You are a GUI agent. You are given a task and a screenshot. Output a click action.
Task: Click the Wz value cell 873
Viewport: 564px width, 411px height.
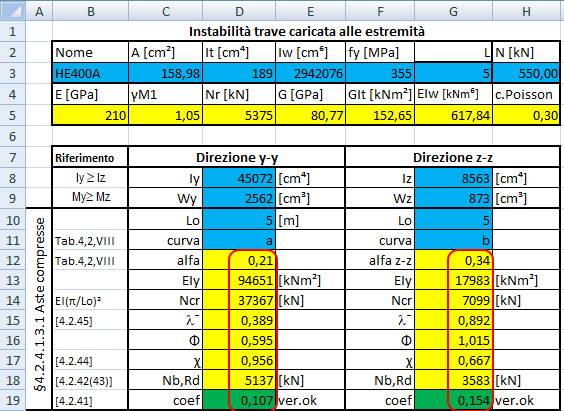click(x=453, y=198)
